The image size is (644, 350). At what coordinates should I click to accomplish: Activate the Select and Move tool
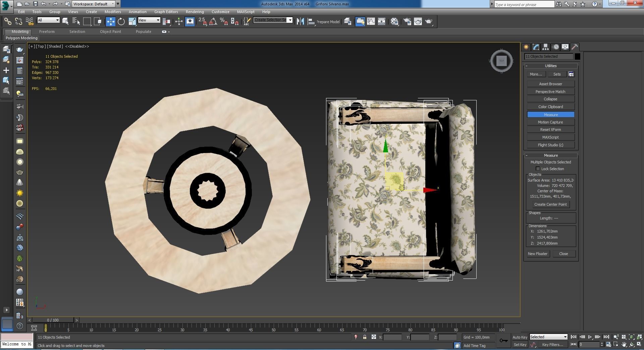[110, 21]
